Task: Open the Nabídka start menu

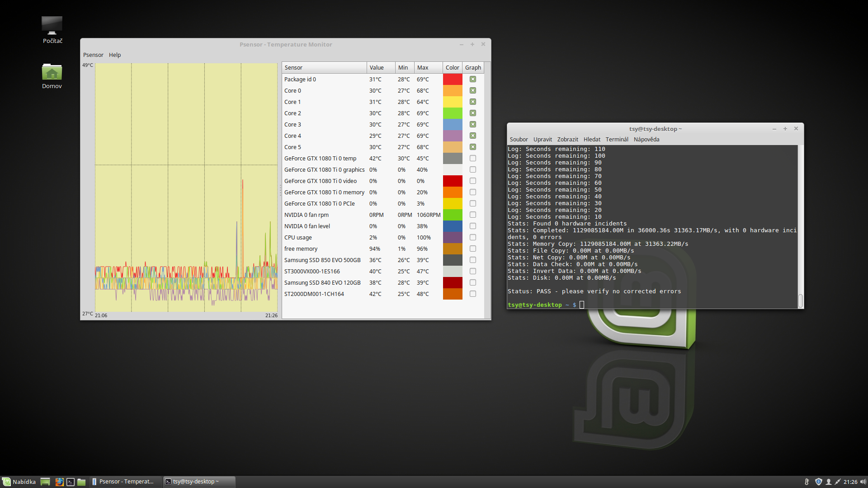Action: 19,482
